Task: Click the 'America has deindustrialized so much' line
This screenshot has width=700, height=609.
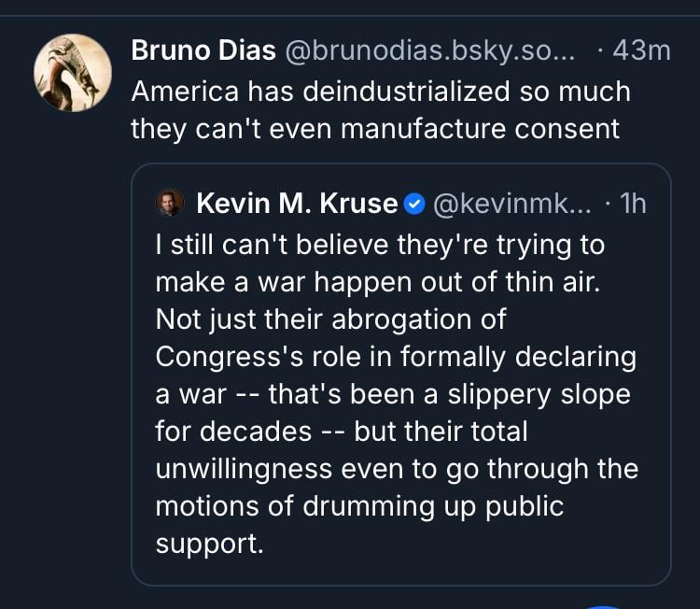Action: [x=380, y=92]
